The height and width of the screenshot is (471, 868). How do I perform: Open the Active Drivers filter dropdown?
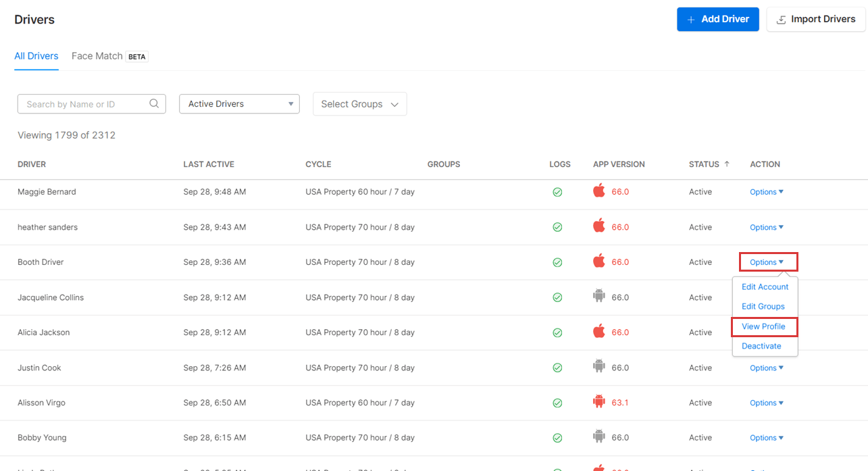click(239, 103)
